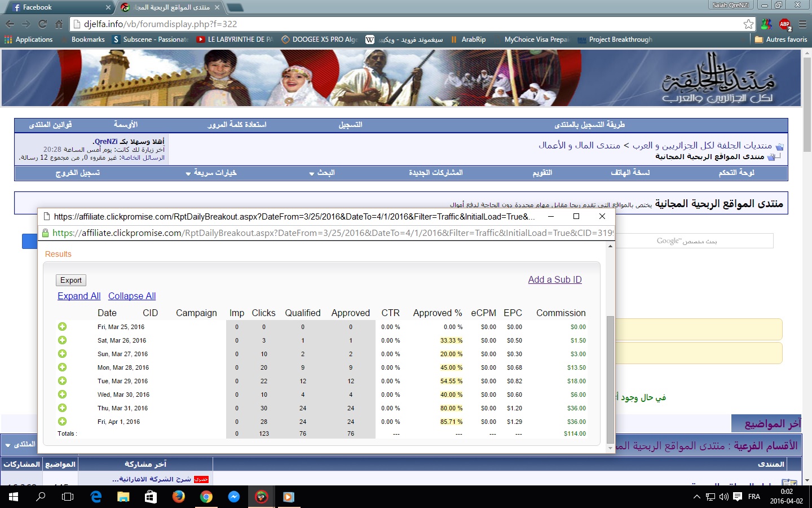Click the Google custom search field
The height and width of the screenshot is (508, 812).
click(694, 241)
